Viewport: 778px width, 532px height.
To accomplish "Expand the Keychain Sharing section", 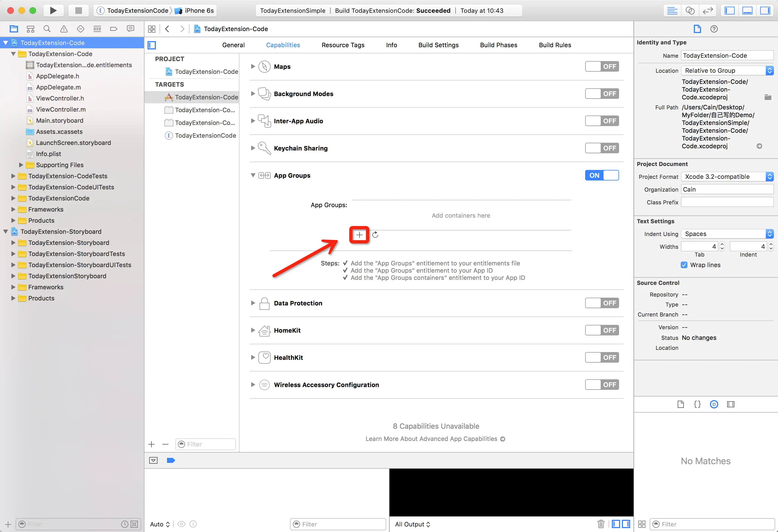I will 253,148.
